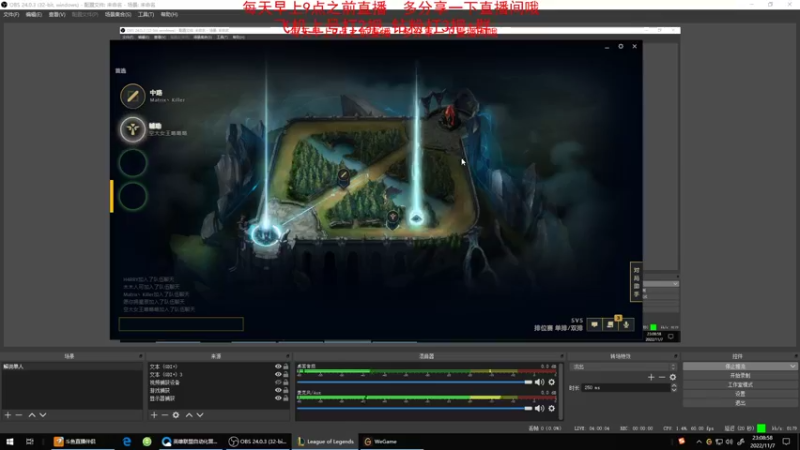The height and width of the screenshot is (450, 800).
Task: Add a new scene with plus icon
Action: 8,415
